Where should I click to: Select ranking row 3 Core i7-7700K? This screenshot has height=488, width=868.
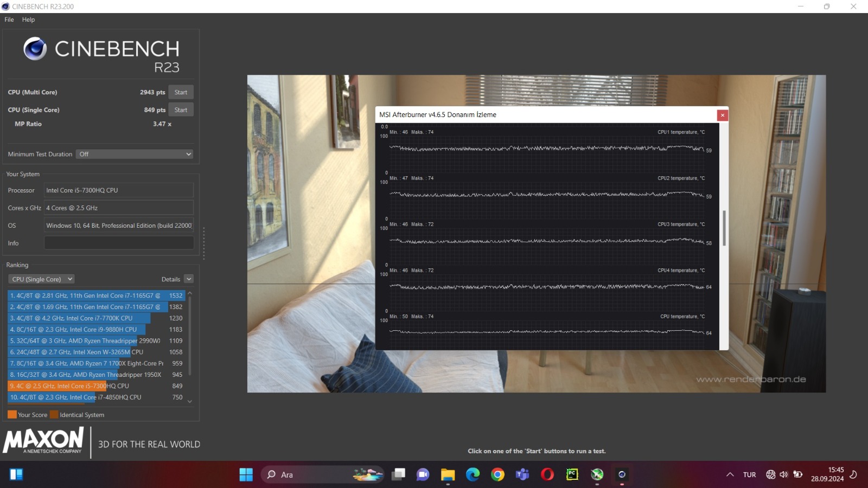pyautogui.click(x=97, y=318)
